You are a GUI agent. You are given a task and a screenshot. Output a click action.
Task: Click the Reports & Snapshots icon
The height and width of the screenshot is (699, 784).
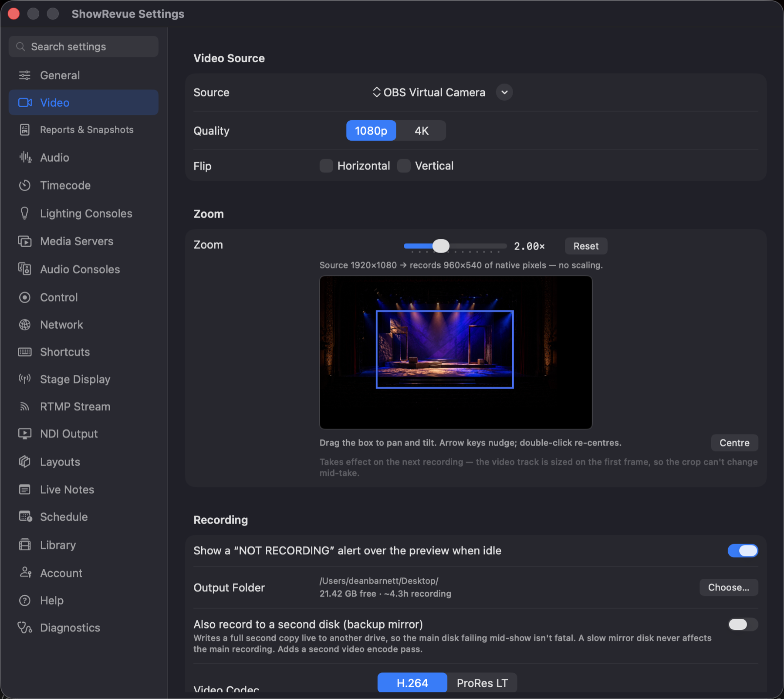pyautogui.click(x=25, y=130)
